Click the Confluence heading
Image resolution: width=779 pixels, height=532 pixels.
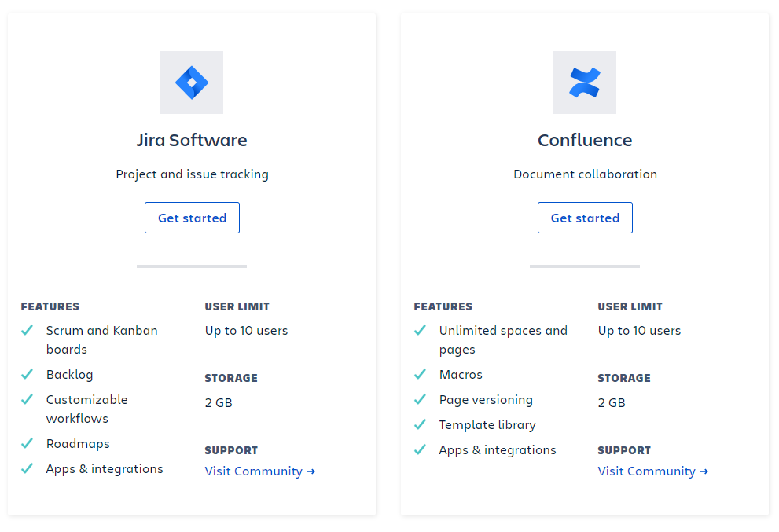[585, 140]
